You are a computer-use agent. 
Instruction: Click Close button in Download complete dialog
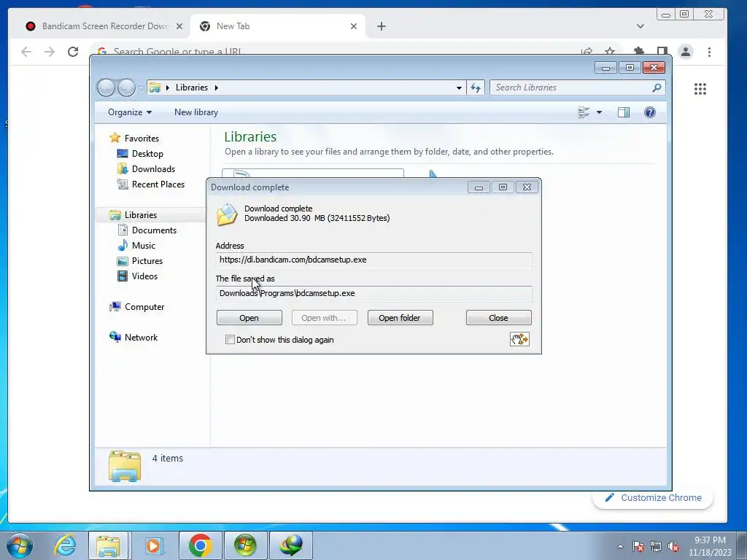click(x=499, y=318)
